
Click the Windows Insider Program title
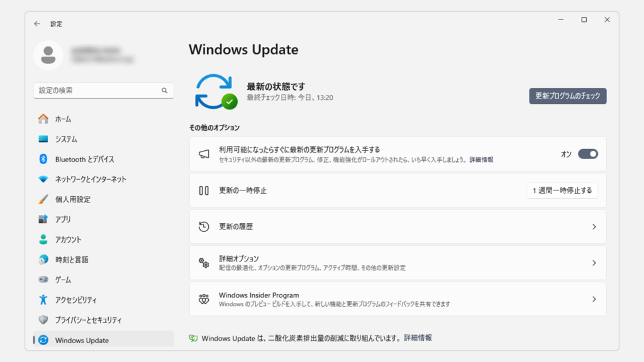pyautogui.click(x=258, y=295)
